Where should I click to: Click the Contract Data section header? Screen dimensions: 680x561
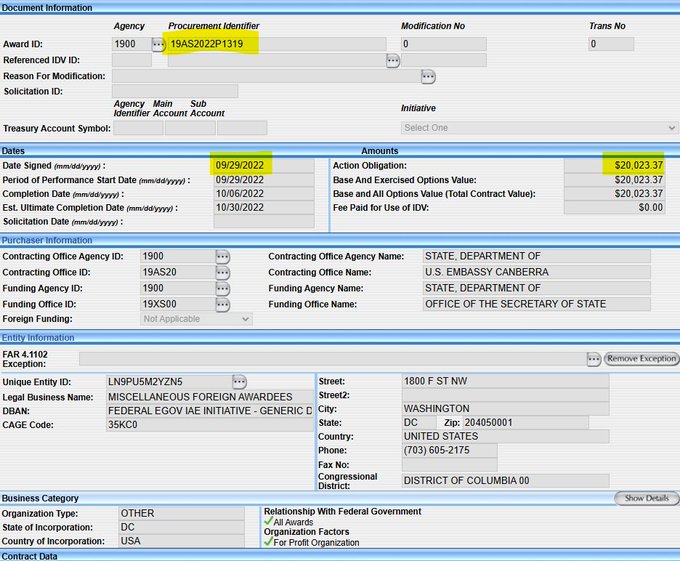click(x=30, y=555)
